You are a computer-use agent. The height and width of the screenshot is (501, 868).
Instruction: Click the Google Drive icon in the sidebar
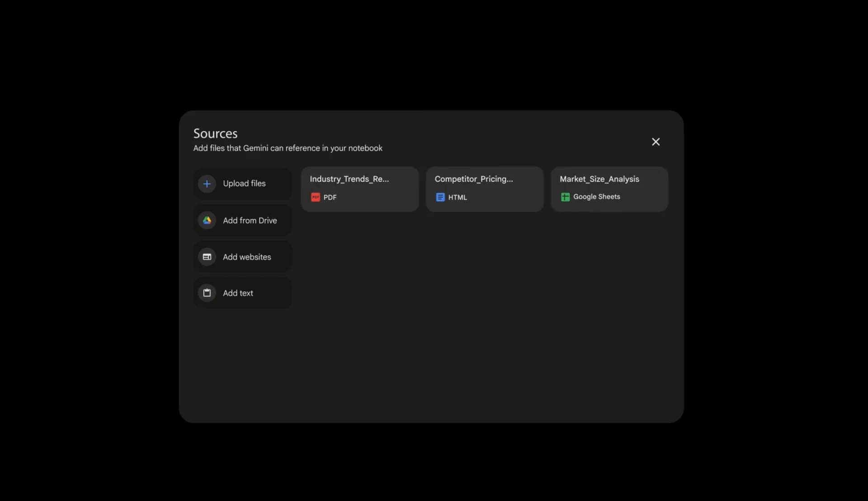pyautogui.click(x=207, y=220)
